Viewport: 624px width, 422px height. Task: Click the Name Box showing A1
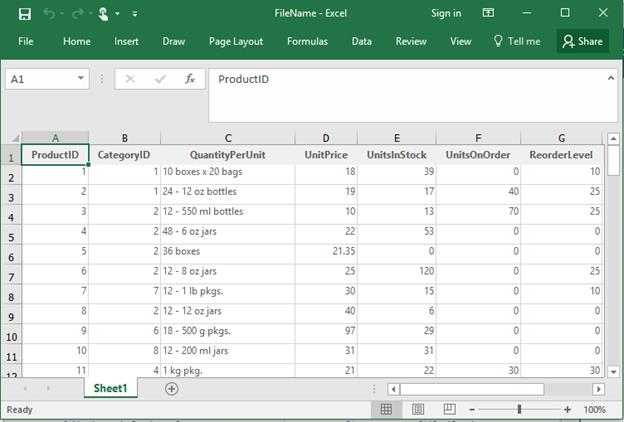(42, 79)
